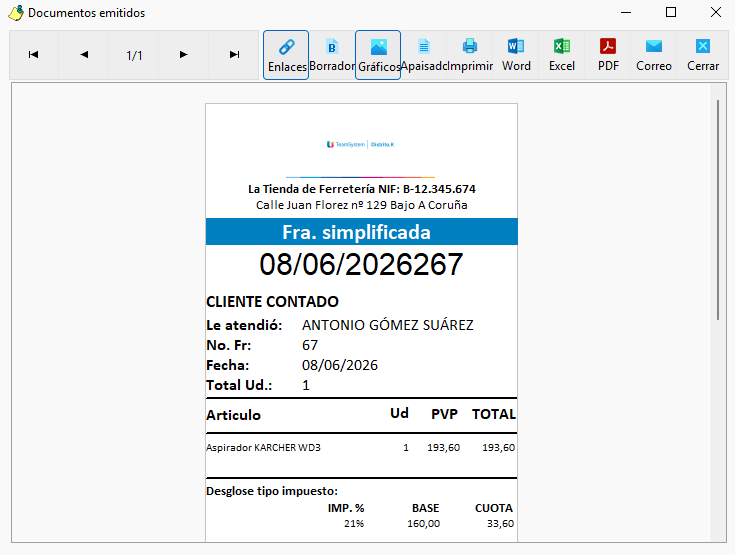
Task: Jump to the last page
Action: [234, 55]
